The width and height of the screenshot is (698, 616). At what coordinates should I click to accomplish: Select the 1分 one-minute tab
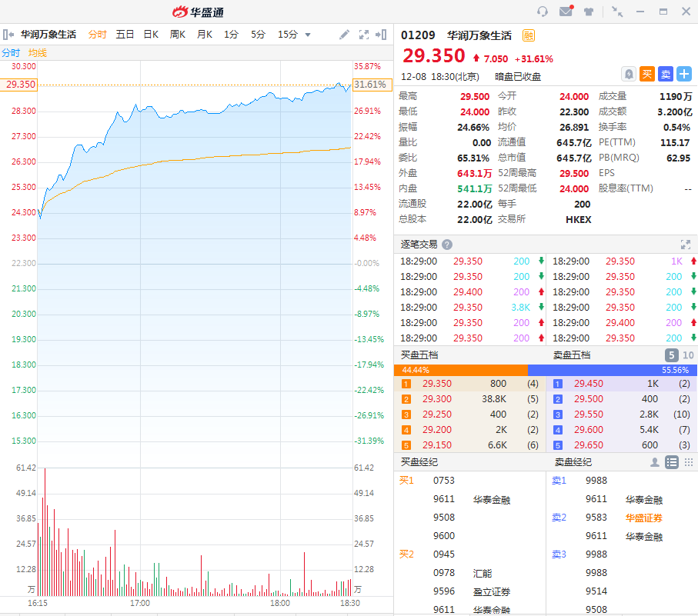point(231,35)
